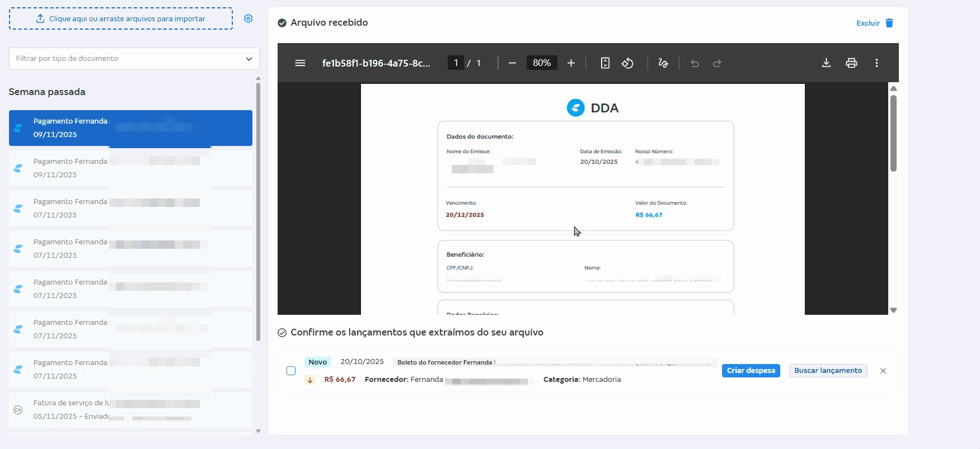Click Valor do Documento R$ 66,67 in PDF

pyautogui.click(x=649, y=215)
